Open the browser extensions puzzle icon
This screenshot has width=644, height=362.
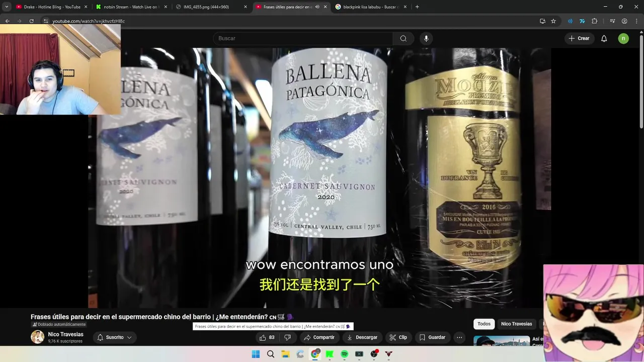(595, 21)
